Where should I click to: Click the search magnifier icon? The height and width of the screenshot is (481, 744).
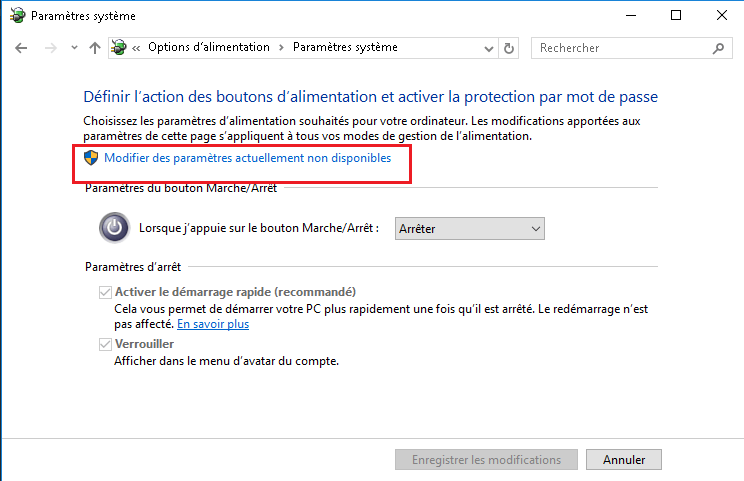click(x=718, y=48)
